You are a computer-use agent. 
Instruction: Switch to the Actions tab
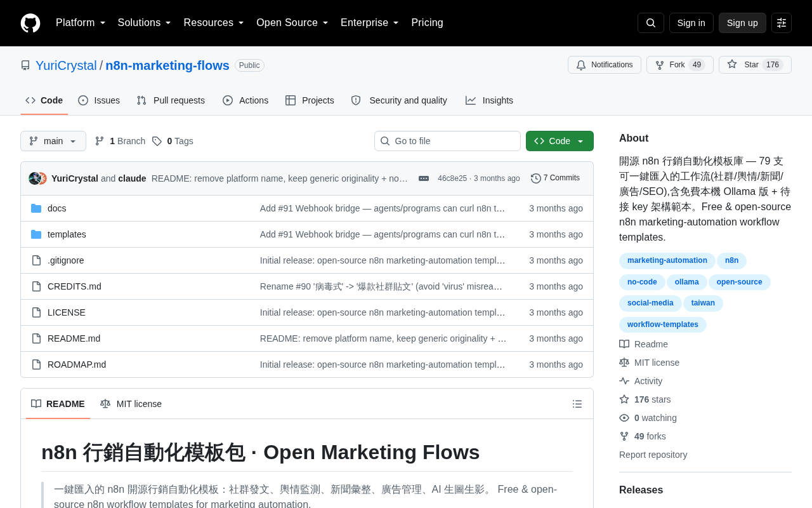(246, 100)
